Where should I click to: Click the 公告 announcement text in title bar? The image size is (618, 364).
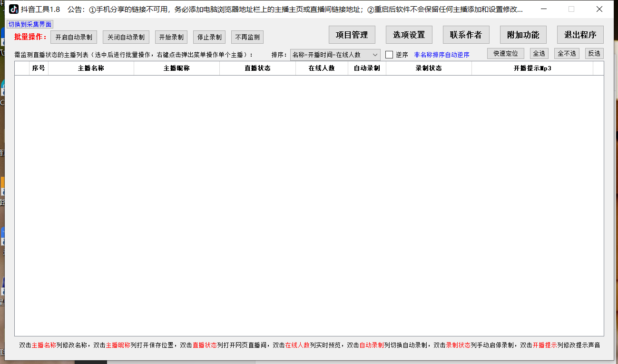295,9
